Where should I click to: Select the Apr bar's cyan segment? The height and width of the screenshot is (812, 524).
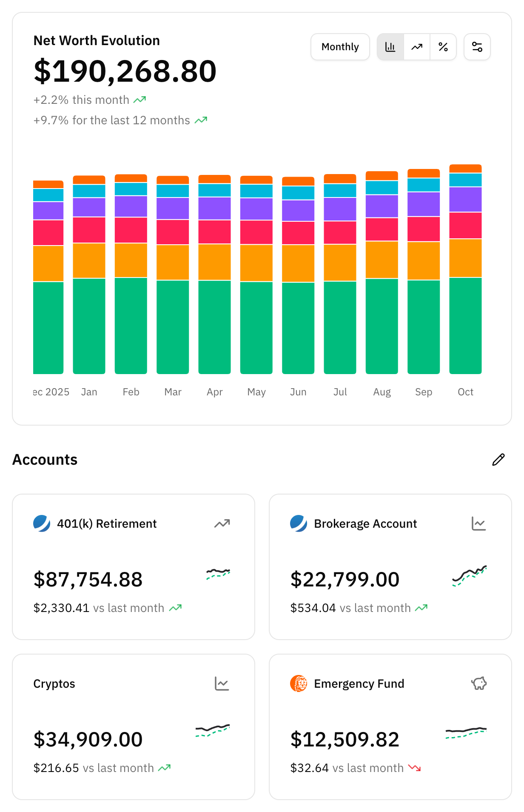[214, 190]
